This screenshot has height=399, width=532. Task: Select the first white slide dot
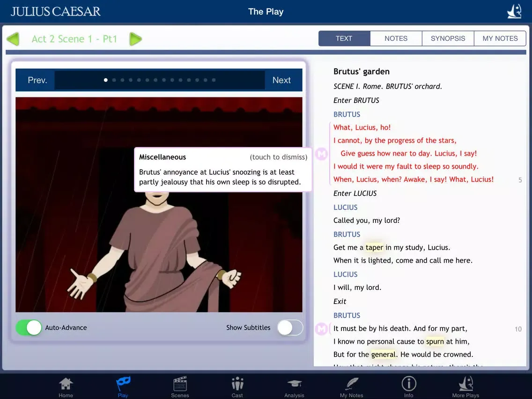(x=105, y=80)
